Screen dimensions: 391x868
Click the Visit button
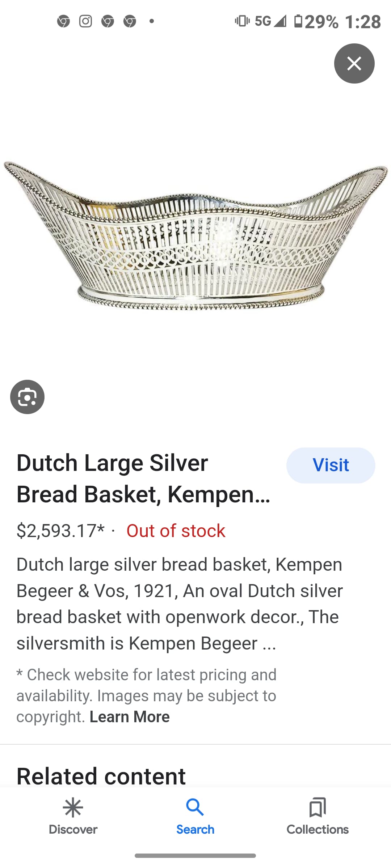click(331, 465)
